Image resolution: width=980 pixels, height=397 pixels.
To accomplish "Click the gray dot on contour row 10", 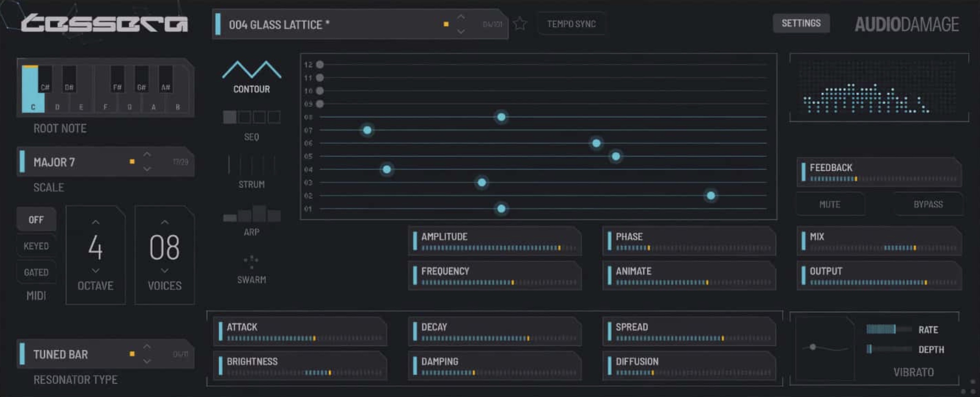I will [x=320, y=91].
